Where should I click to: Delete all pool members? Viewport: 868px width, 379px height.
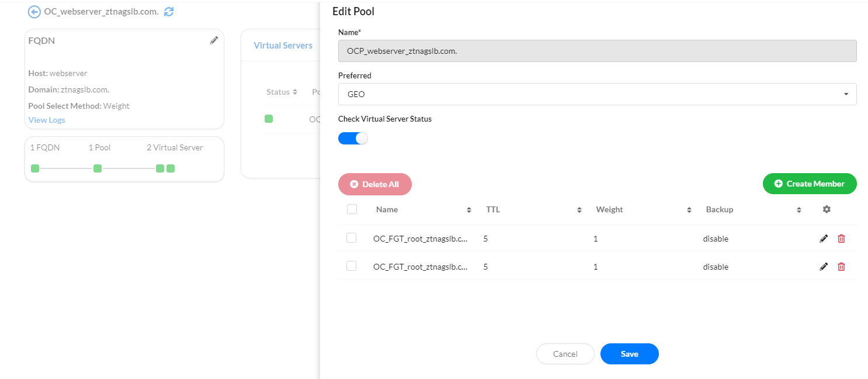(x=374, y=184)
